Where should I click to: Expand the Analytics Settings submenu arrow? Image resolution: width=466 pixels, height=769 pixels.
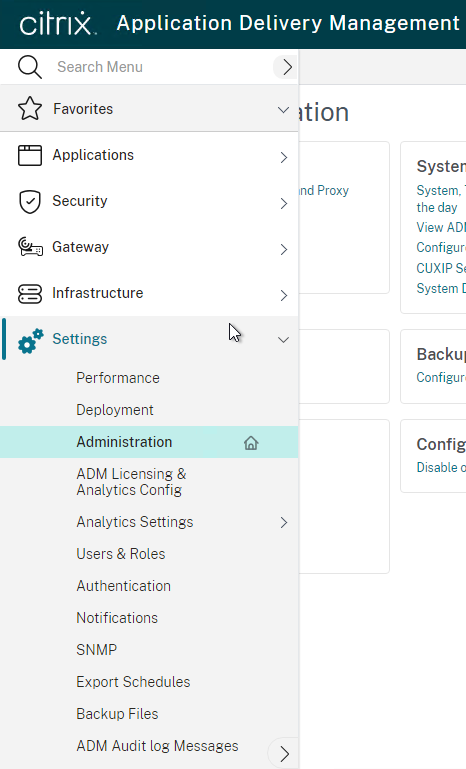click(x=284, y=522)
